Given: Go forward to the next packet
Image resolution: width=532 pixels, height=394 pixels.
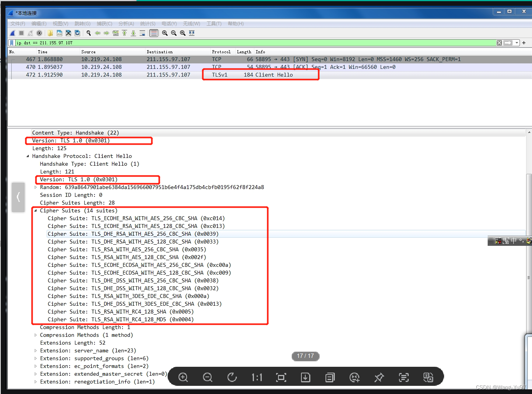Looking at the screenshot, I should point(107,33).
